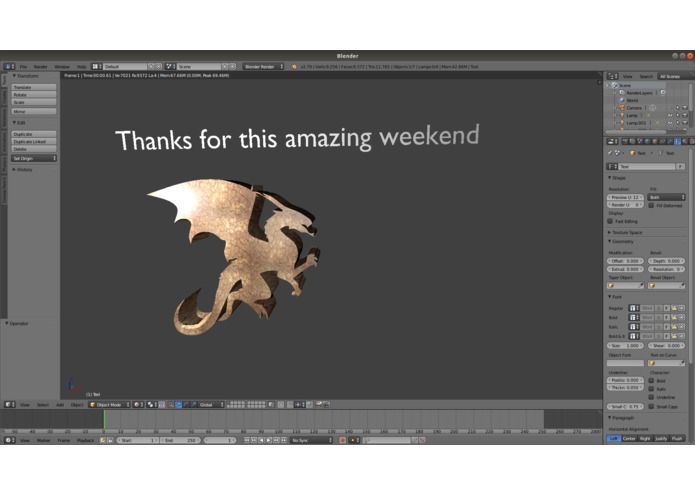Enable the Bold character checkbox

click(651, 380)
